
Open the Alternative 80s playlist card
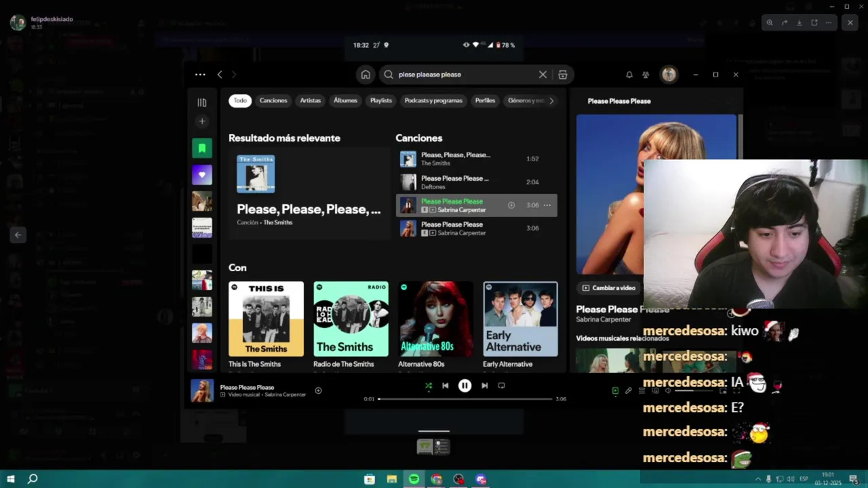[435, 325]
